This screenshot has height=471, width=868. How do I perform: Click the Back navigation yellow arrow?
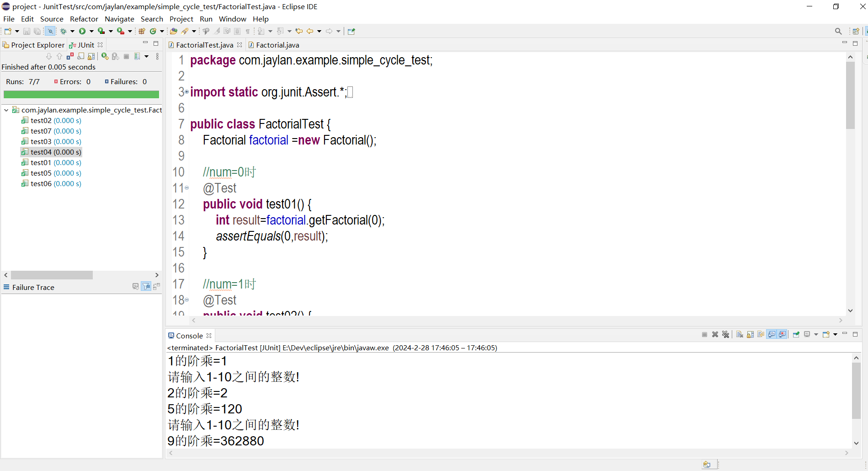pos(310,31)
